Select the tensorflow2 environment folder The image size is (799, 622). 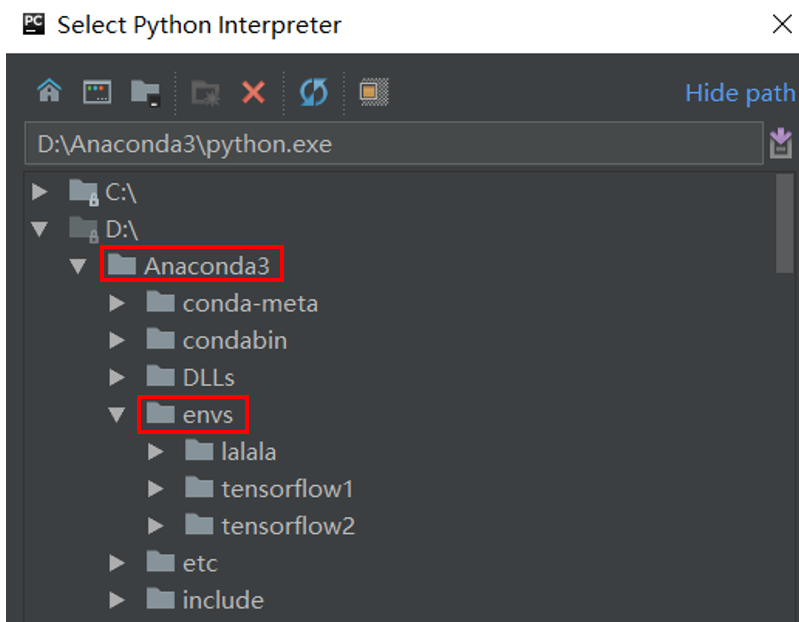[270, 526]
